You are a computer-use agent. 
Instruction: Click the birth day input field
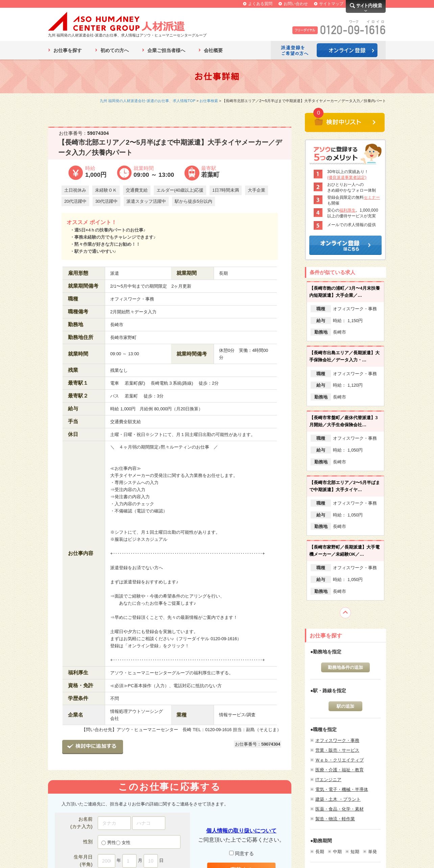click(x=150, y=861)
